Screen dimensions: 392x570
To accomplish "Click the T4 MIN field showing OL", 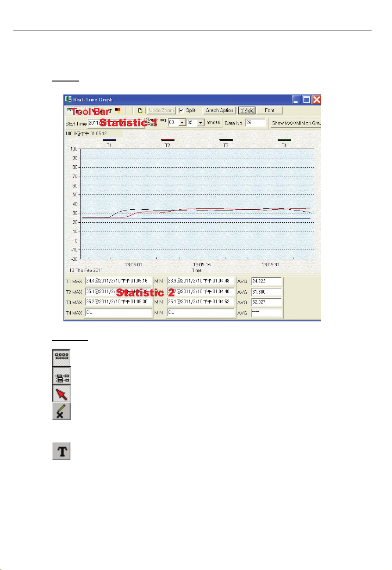I will (201, 313).
